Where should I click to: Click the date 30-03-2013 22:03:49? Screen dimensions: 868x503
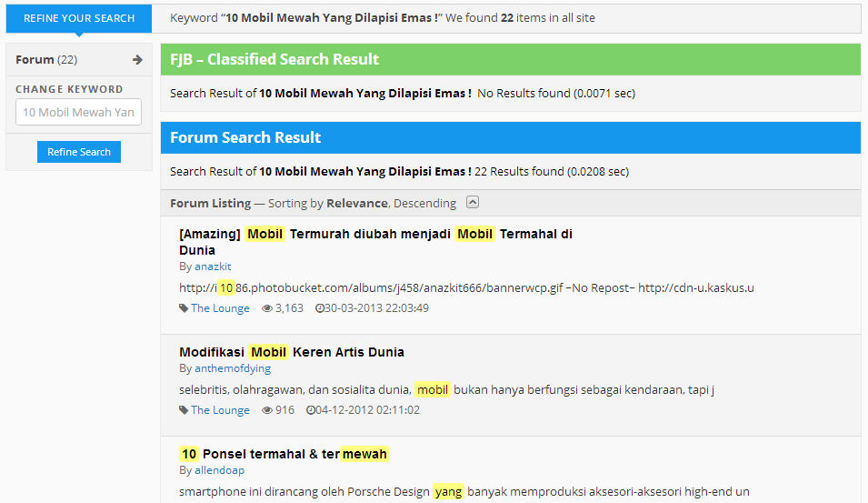[376, 308]
